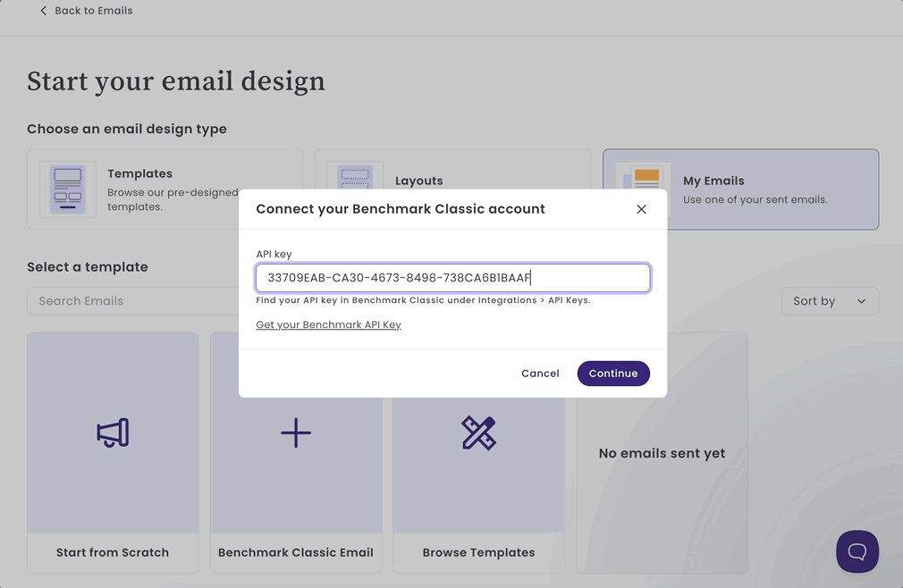Open the Sort by dropdown
This screenshot has width=903, height=588.
(830, 301)
